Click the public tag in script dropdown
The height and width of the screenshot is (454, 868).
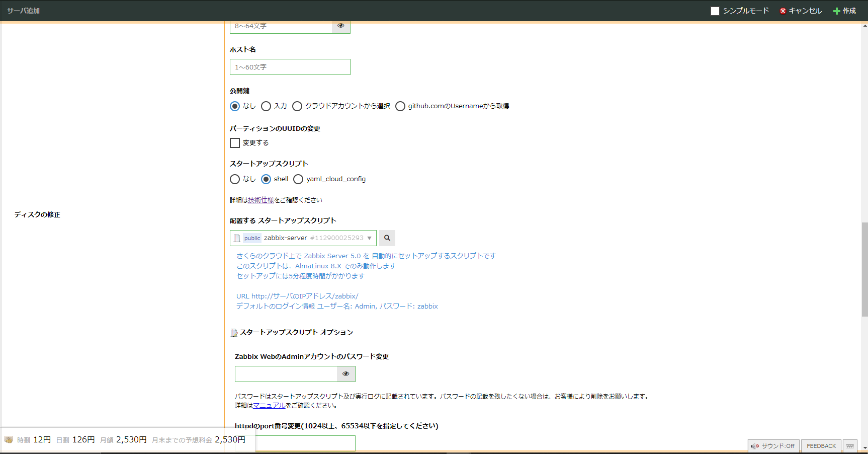(x=252, y=238)
